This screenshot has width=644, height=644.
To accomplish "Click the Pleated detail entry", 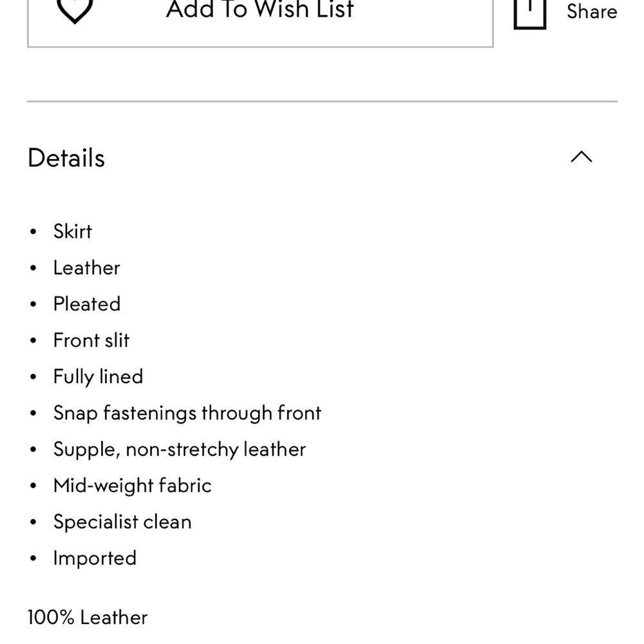I will 87,304.
